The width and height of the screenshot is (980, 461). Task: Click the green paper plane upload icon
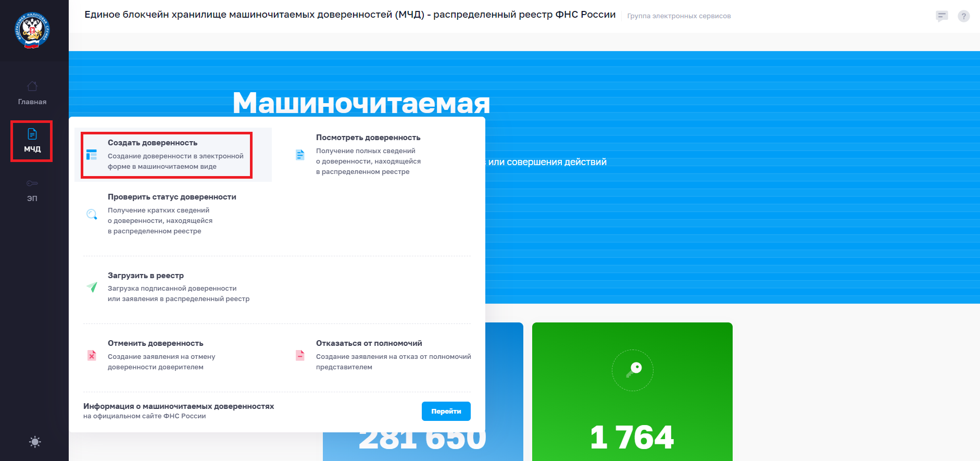tap(92, 287)
